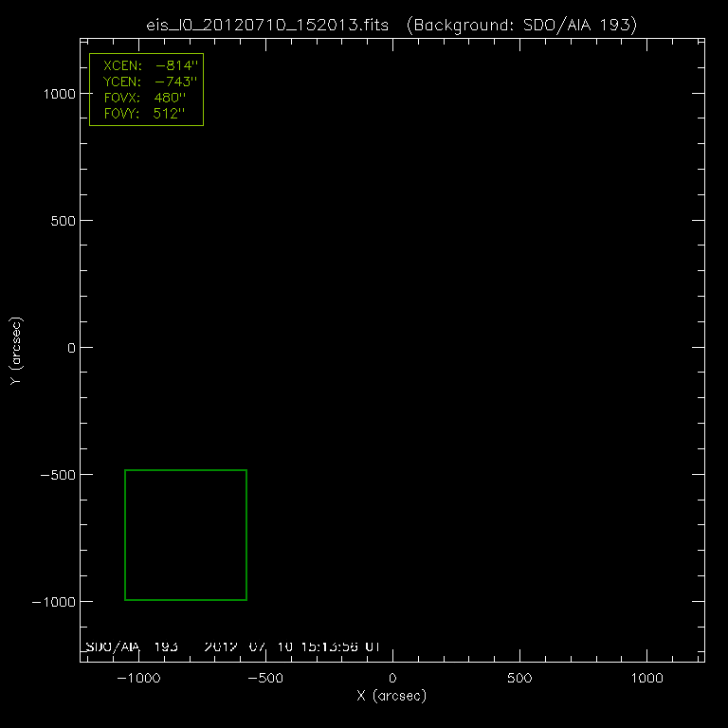The height and width of the screenshot is (728, 728).
Task: Click the FOVX 480" entry in info box
Action: click(147, 98)
